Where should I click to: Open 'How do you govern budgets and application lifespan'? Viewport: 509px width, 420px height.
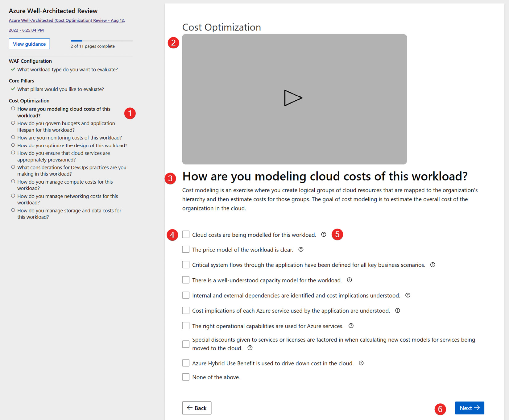click(x=66, y=127)
